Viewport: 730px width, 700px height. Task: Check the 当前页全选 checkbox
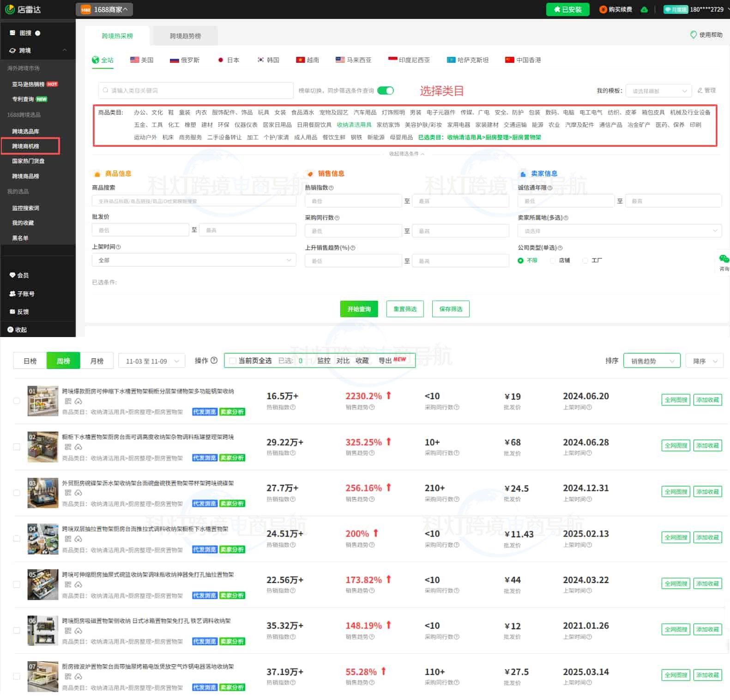coord(233,361)
